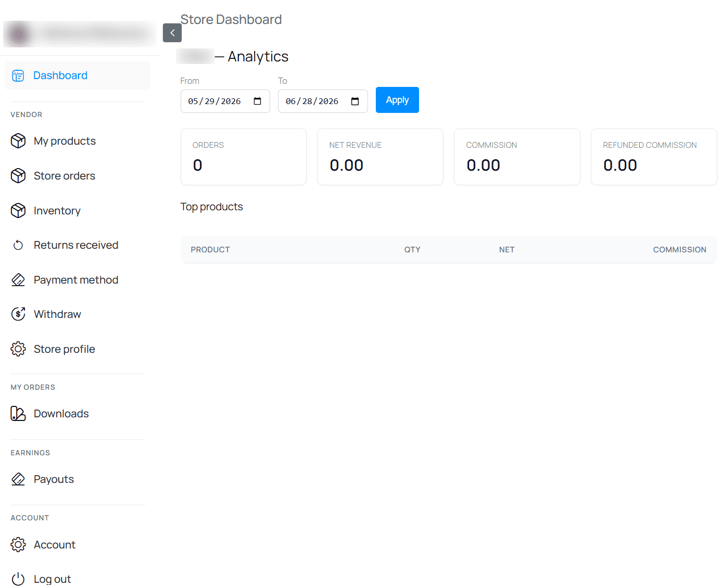Click the NET column header

(x=506, y=250)
